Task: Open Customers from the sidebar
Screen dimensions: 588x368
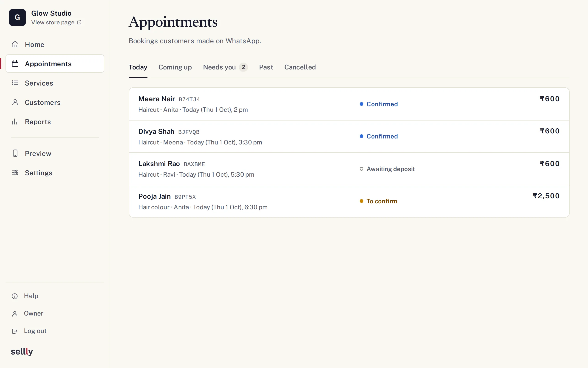Action: (55, 102)
